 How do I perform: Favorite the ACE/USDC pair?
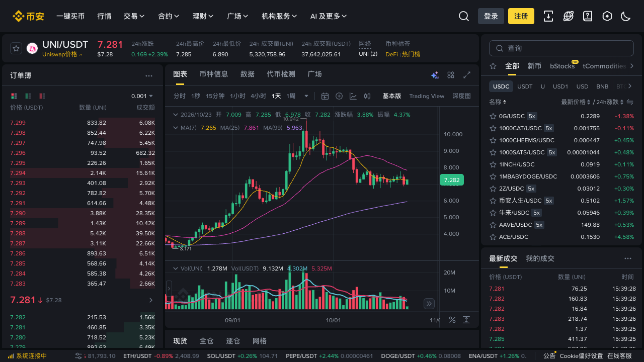click(x=493, y=237)
